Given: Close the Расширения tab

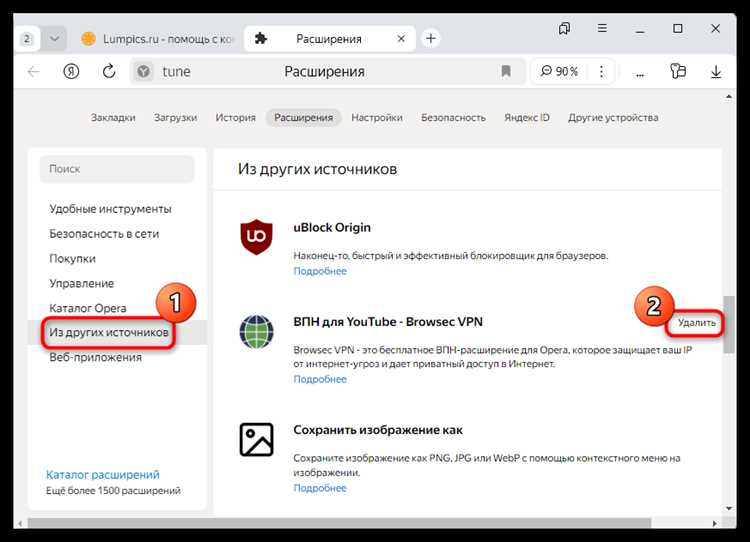Looking at the screenshot, I should pos(401,39).
